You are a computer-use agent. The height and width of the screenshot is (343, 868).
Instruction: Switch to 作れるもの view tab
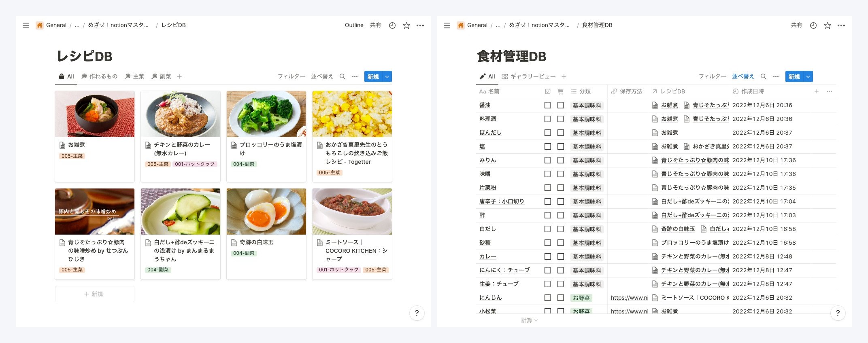pos(99,76)
